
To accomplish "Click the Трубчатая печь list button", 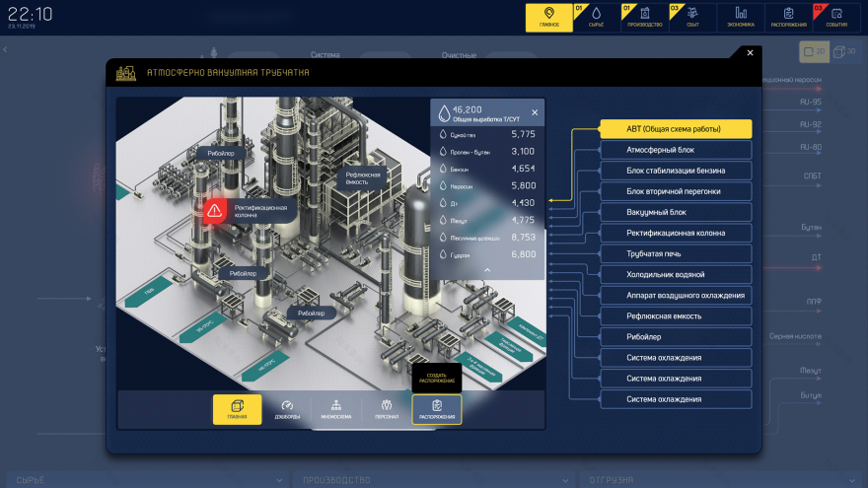I will [676, 253].
